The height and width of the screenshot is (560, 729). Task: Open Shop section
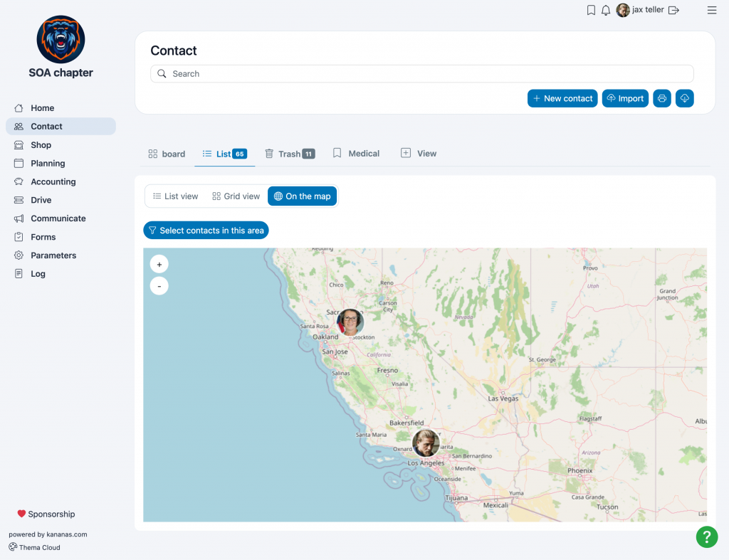click(x=61, y=145)
